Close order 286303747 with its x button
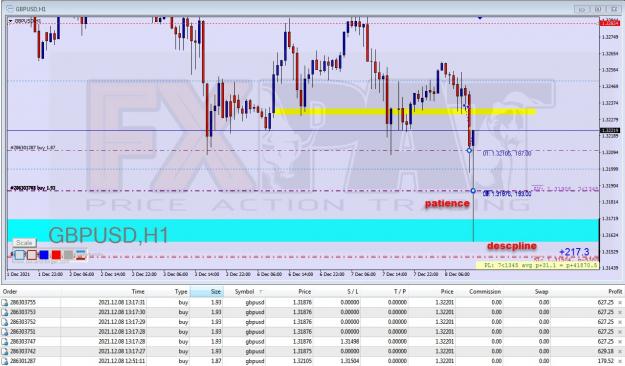Viewport: 625px width, 366px height. 620,342
